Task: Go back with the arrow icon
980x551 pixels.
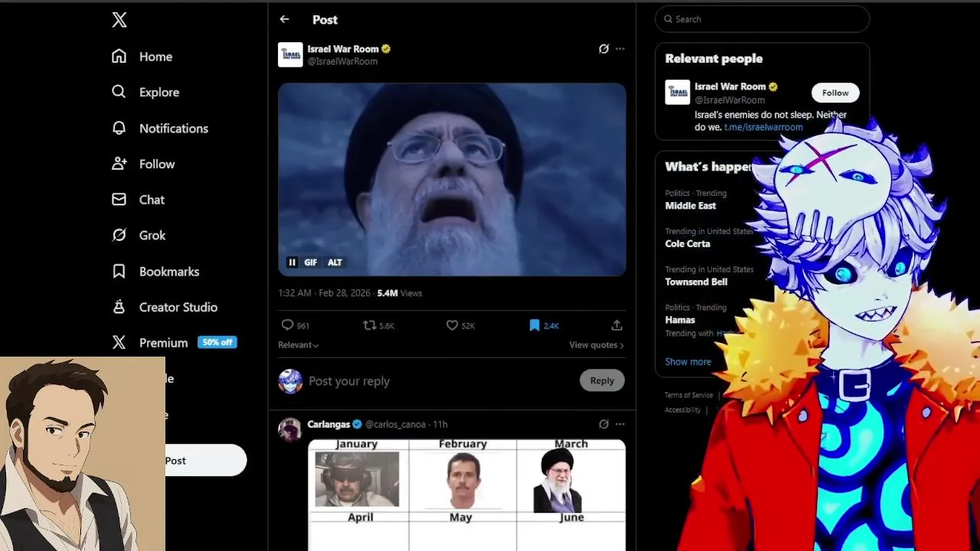Action: pos(285,19)
